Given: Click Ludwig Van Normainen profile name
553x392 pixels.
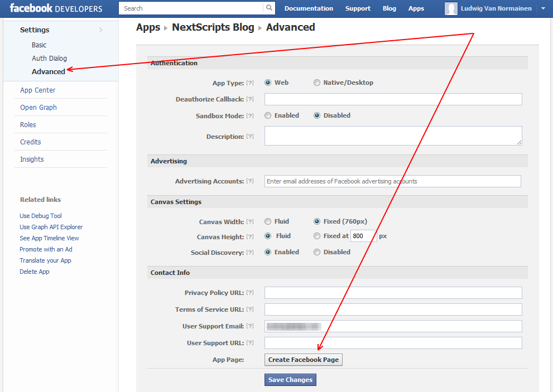Looking at the screenshot, I should [496, 8].
